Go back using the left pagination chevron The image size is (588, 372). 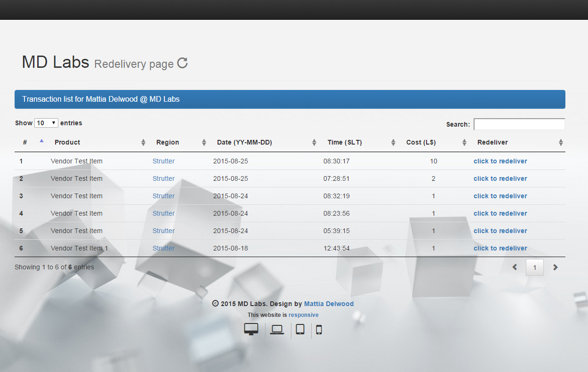[514, 267]
